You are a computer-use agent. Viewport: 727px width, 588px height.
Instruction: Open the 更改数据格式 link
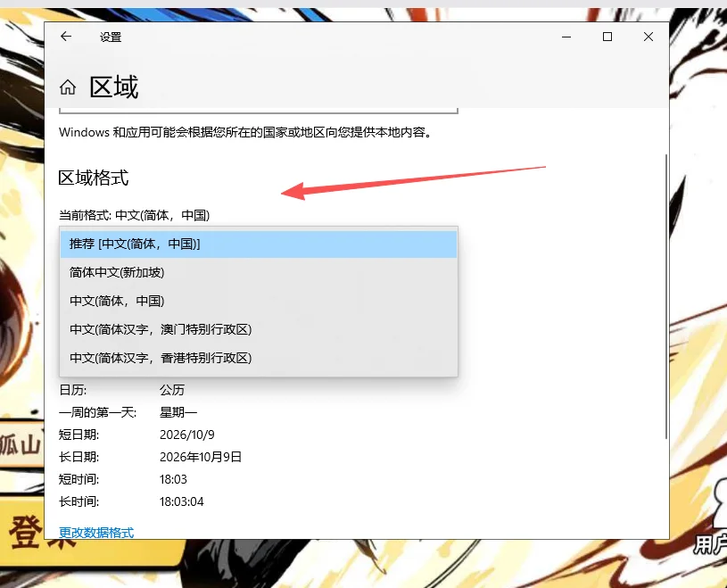coord(96,533)
